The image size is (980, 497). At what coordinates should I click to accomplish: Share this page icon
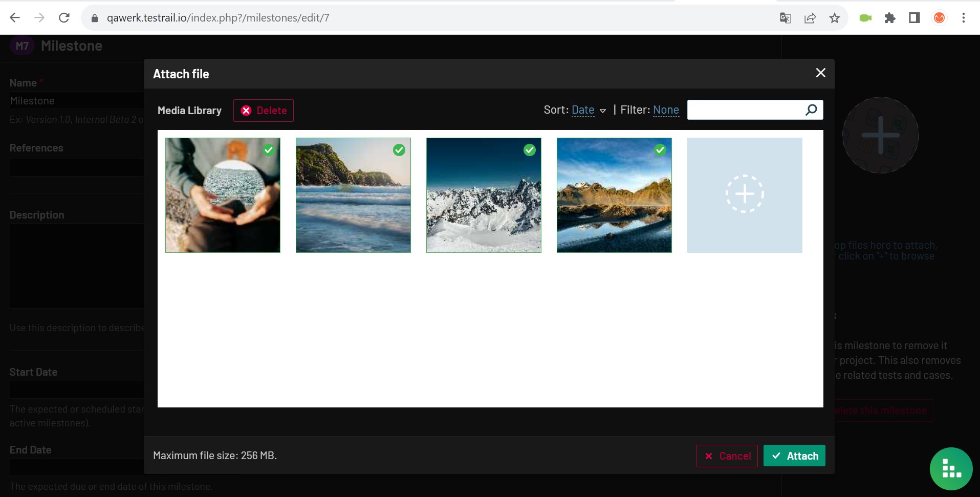(810, 18)
